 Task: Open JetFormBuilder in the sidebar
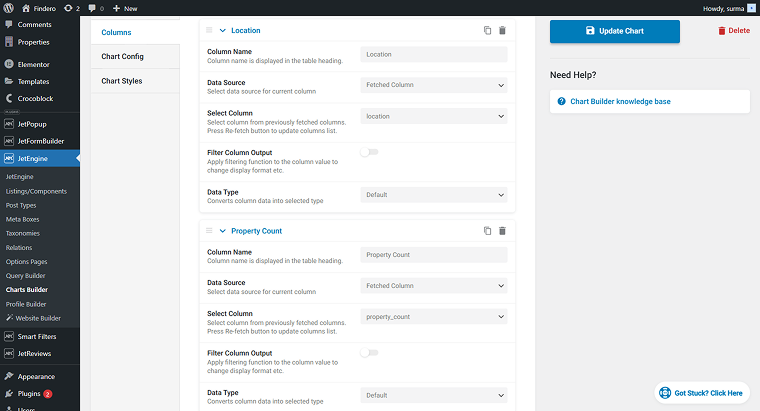pos(40,141)
